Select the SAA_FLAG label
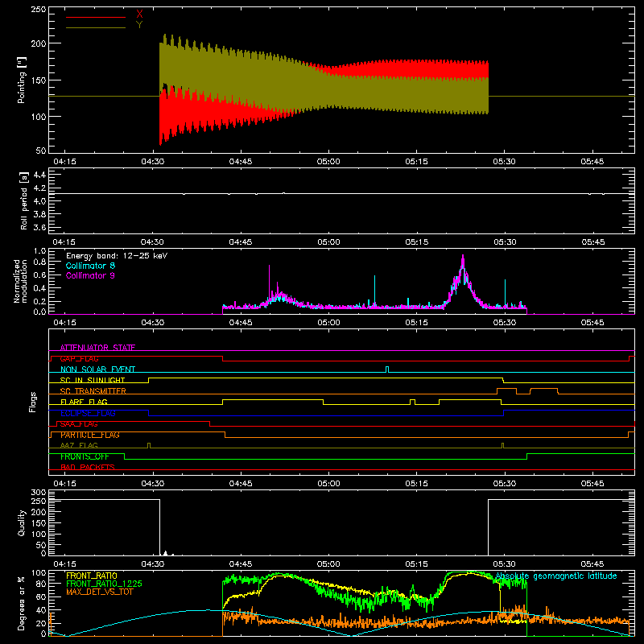This screenshot has width=644, height=644. click(79, 424)
